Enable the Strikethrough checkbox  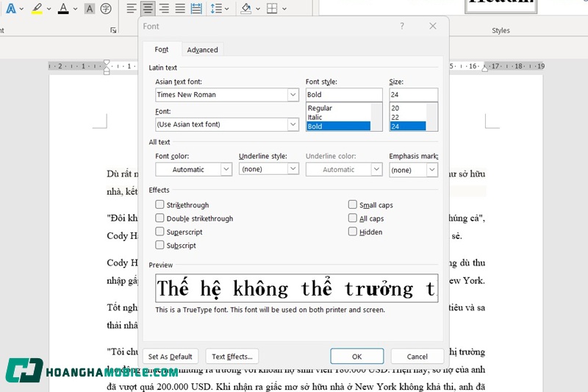tap(160, 205)
